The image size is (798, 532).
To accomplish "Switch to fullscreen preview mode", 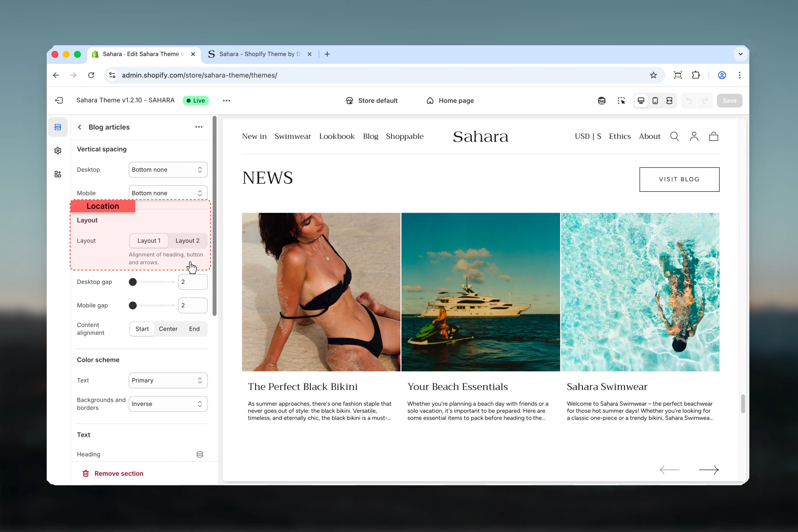I will 670,101.
